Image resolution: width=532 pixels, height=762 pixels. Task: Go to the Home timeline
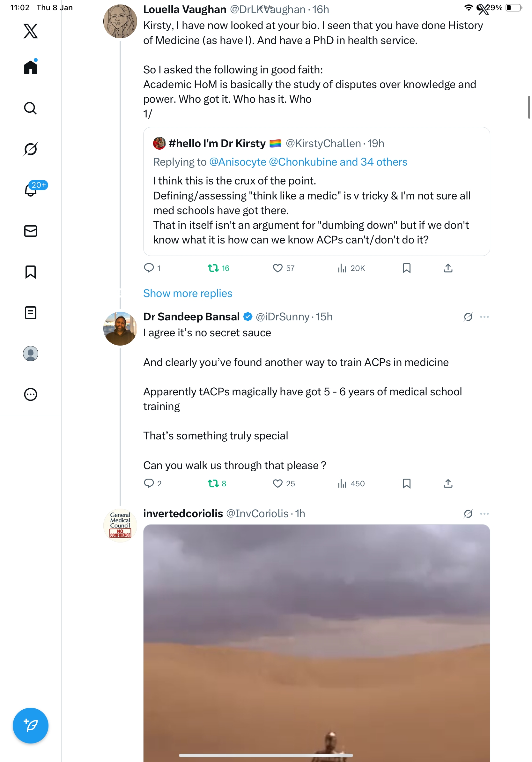click(31, 67)
